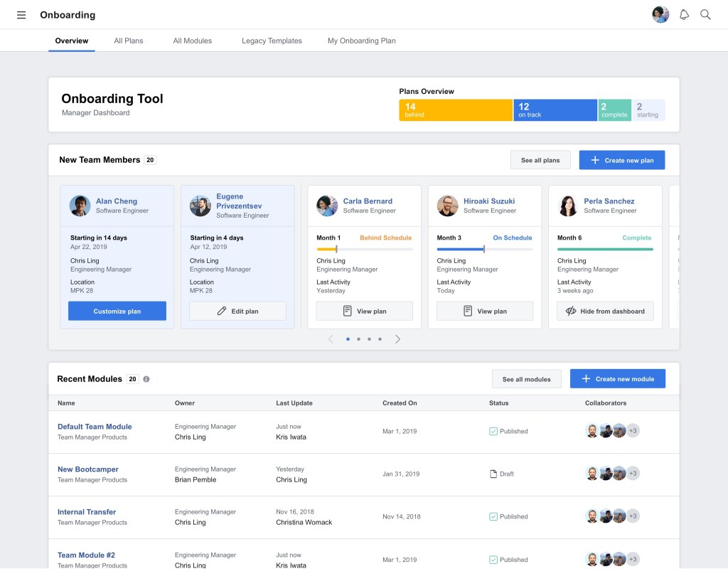Click the info icon beside Recent Modules
This screenshot has width=728, height=569.
tap(146, 379)
